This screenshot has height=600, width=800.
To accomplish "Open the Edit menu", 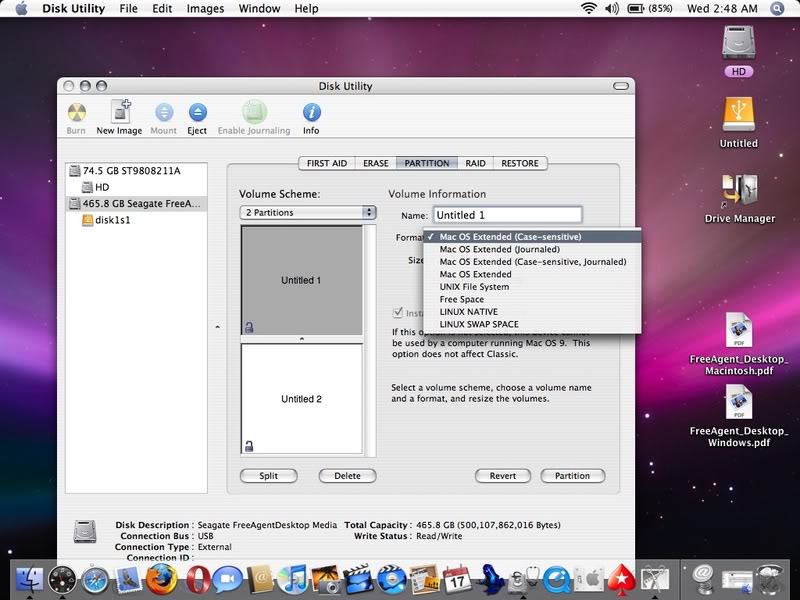I will (x=162, y=9).
